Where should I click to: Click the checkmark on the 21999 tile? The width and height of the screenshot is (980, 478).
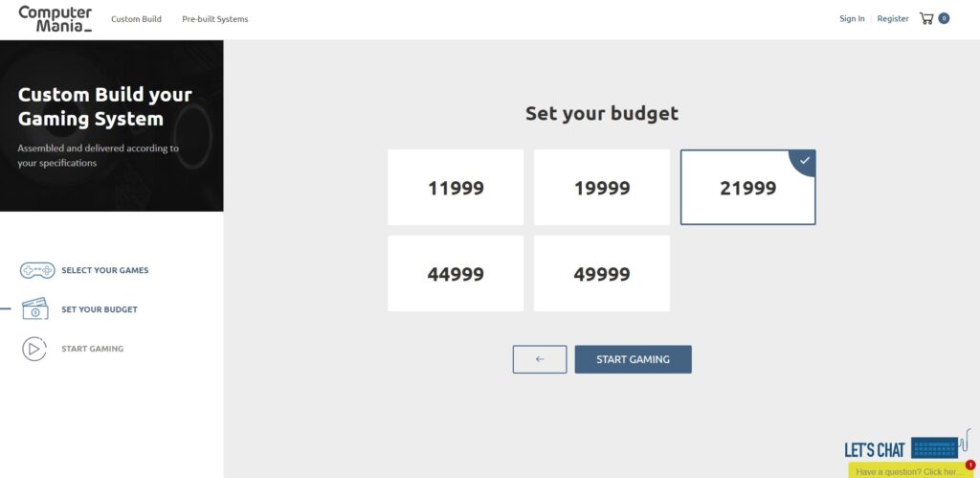pos(805,160)
